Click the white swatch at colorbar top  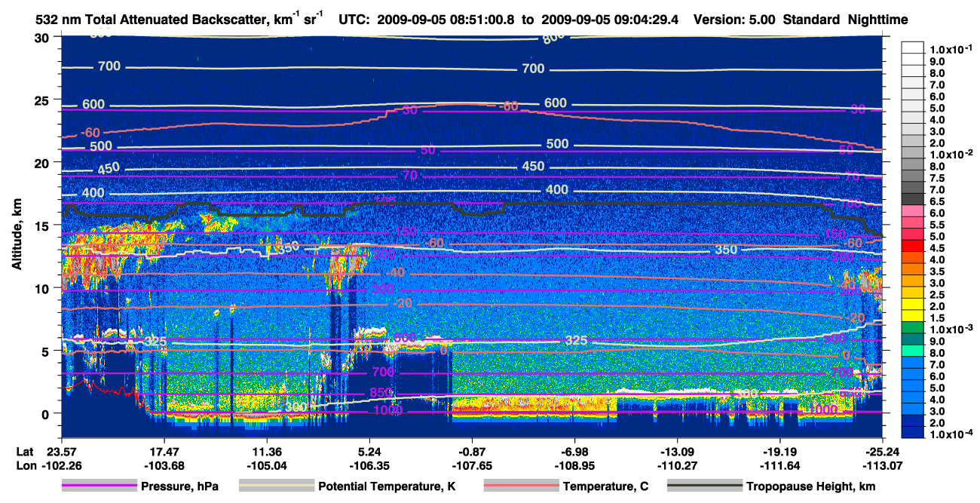point(913,48)
